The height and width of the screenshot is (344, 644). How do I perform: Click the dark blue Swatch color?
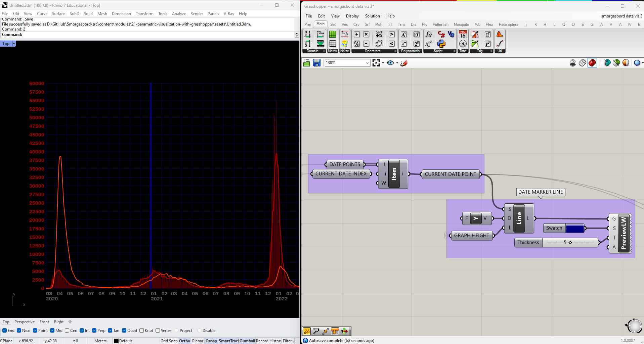click(x=575, y=228)
